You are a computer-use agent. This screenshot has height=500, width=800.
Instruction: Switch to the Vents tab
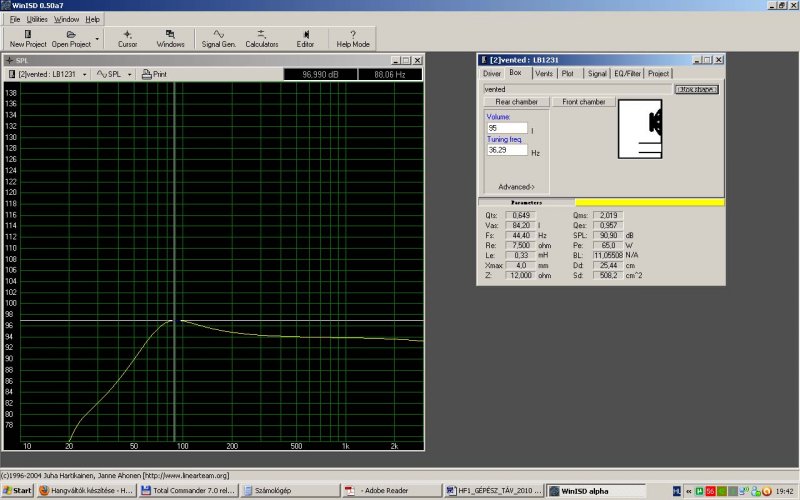543,73
